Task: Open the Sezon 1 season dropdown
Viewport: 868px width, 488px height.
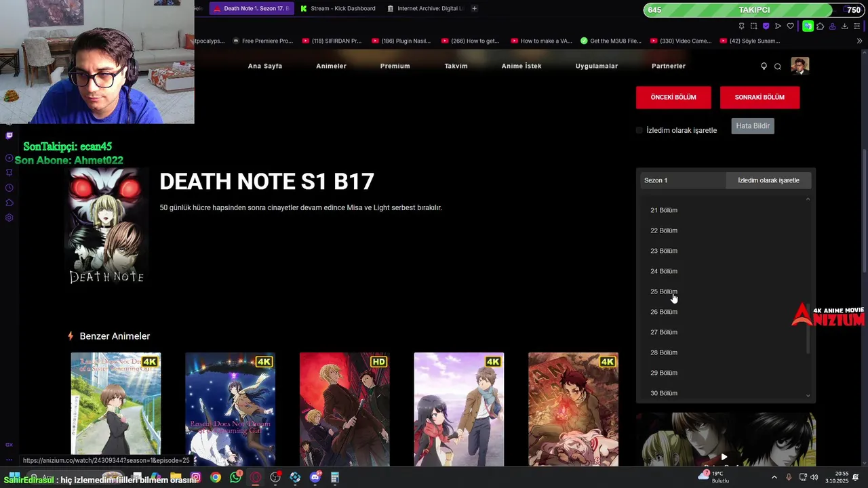Action: pyautogui.click(x=683, y=180)
